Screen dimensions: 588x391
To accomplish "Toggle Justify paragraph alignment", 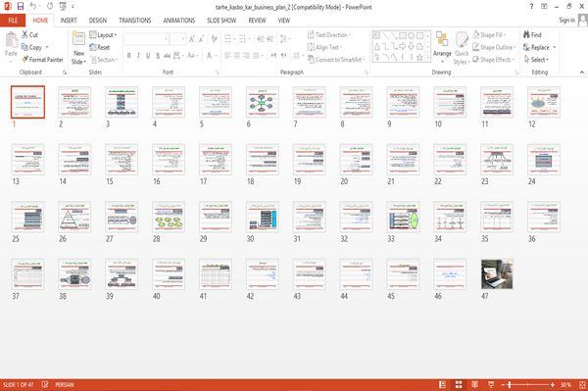I will tap(256, 56).
